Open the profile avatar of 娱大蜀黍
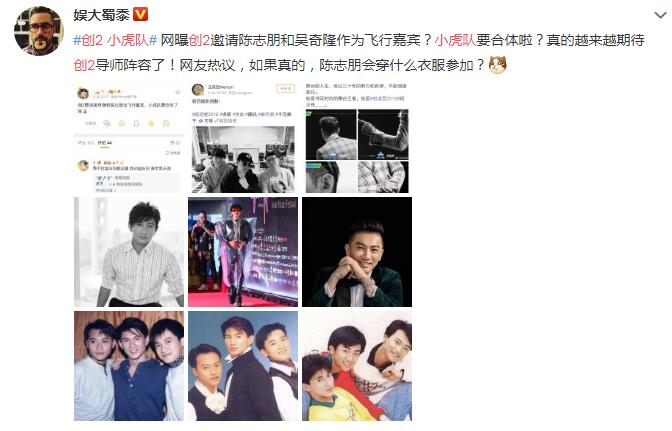Screen dimensions: 672x431 coord(39,31)
